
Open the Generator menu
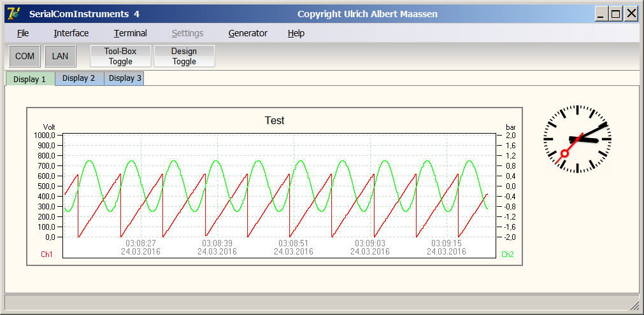(x=248, y=33)
